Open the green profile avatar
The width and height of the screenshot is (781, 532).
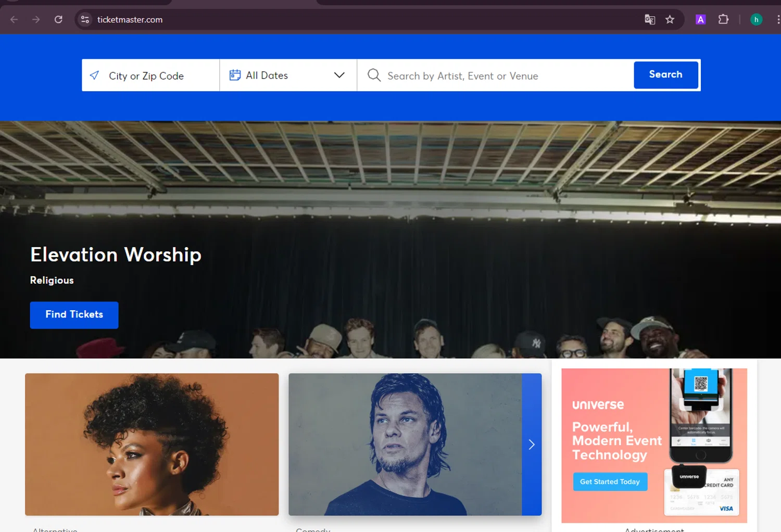click(x=757, y=20)
